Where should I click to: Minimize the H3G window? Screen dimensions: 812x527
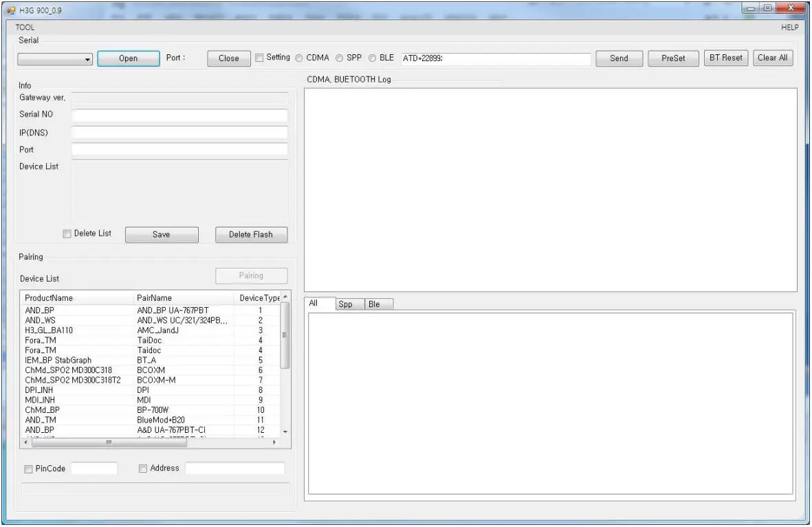750,8
